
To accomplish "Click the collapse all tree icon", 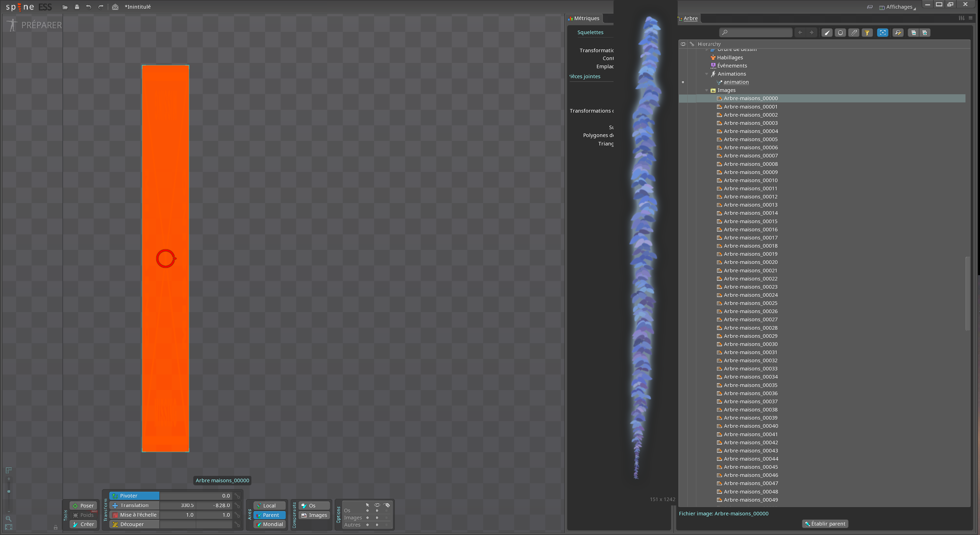I will coord(913,33).
